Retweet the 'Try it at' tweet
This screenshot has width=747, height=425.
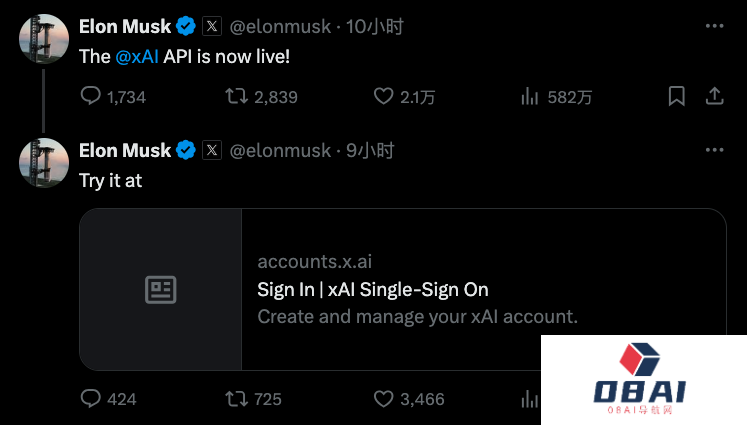(x=236, y=398)
